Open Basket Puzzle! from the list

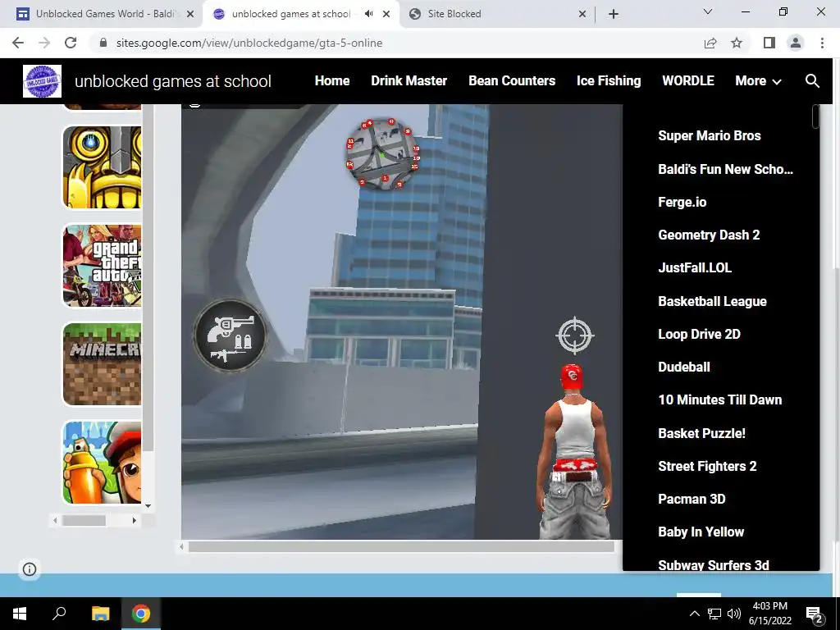702,433
